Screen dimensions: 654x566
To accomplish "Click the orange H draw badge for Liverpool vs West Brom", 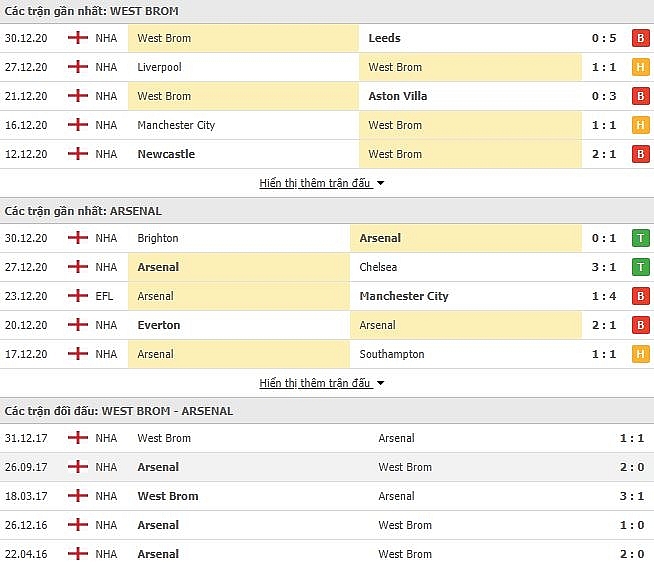I will click(x=641, y=67).
